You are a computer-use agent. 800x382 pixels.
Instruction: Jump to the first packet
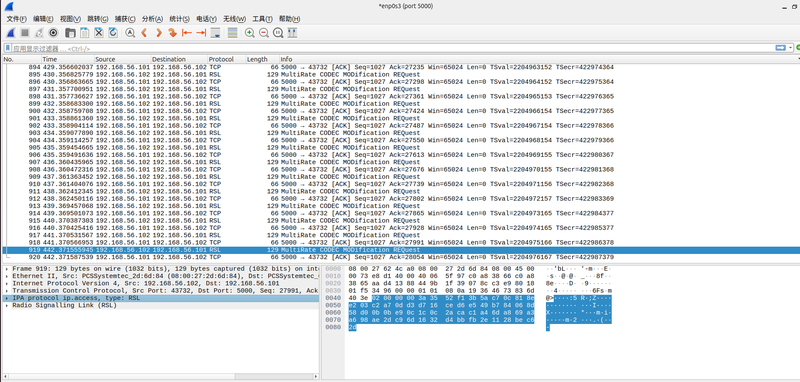pyautogui.click(x=187, y=33)
